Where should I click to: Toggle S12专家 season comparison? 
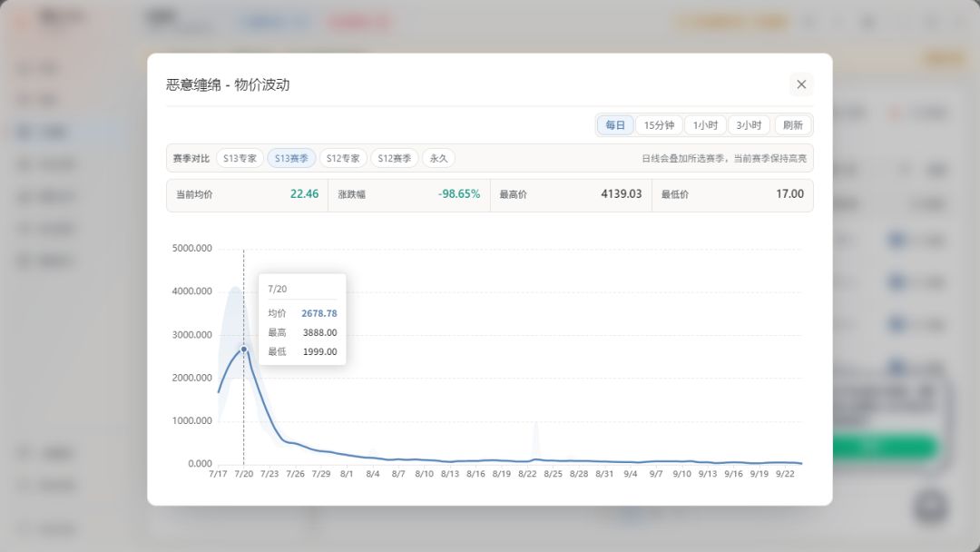pyautogui.click(x=343, y=158)
